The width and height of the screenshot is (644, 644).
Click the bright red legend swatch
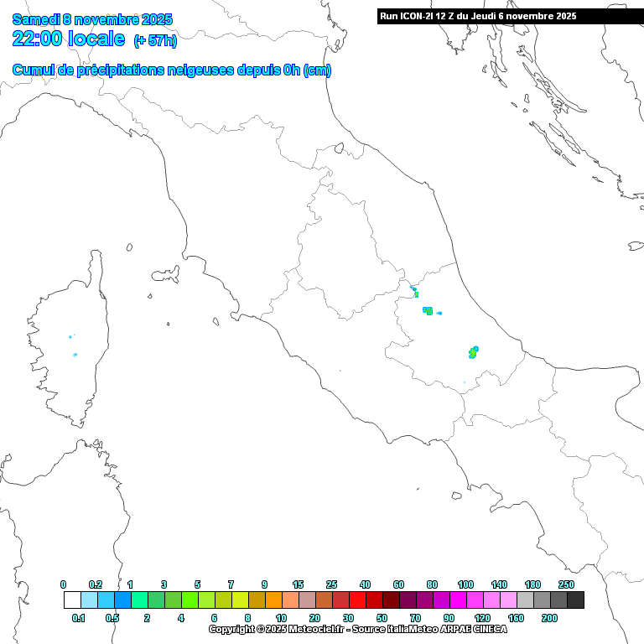click(357, 600)
